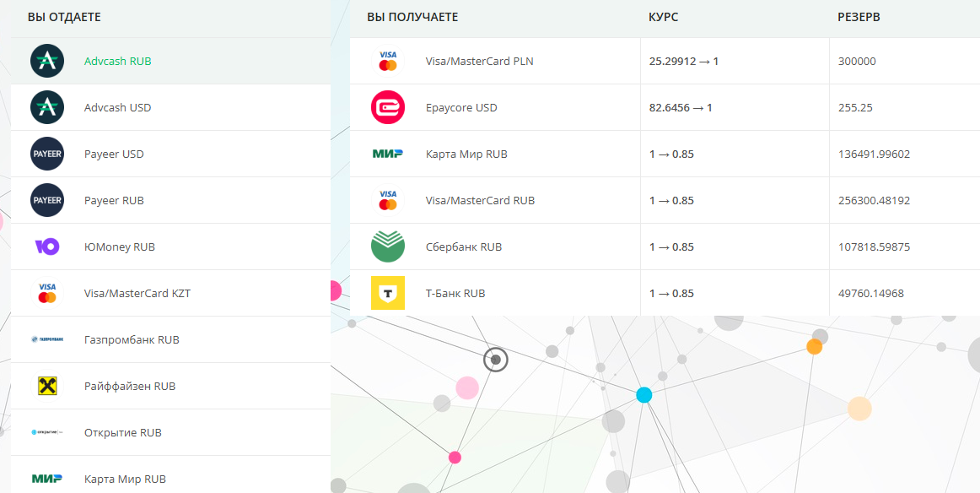The width and height of the screenshot is (980, 493).
Task: Choose Карта Мир RUB in give list
Action: 170,474
